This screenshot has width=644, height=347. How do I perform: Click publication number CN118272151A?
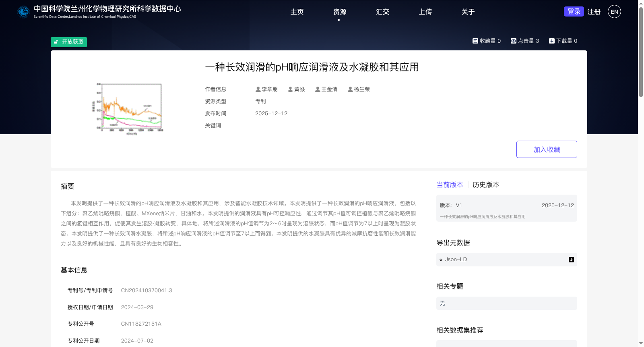tap(141, 324)
